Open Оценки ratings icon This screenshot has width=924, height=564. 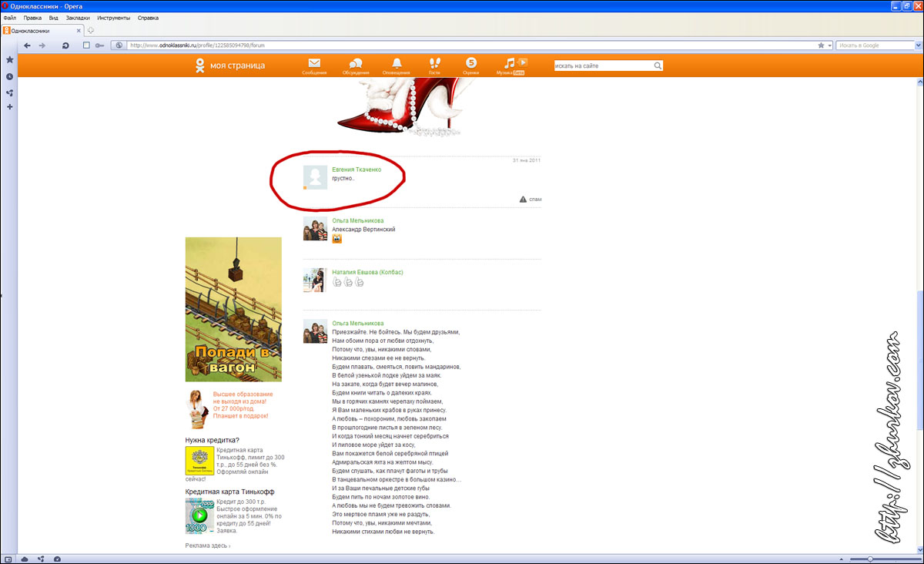point(471,64)
